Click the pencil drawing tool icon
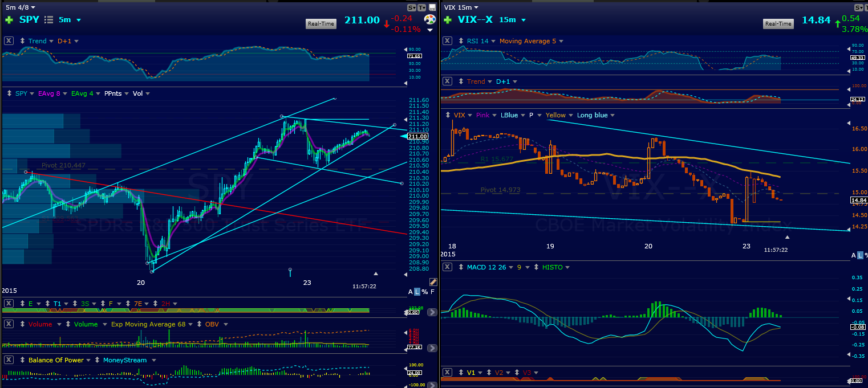 pyautogui.click(x=433, y=282)
